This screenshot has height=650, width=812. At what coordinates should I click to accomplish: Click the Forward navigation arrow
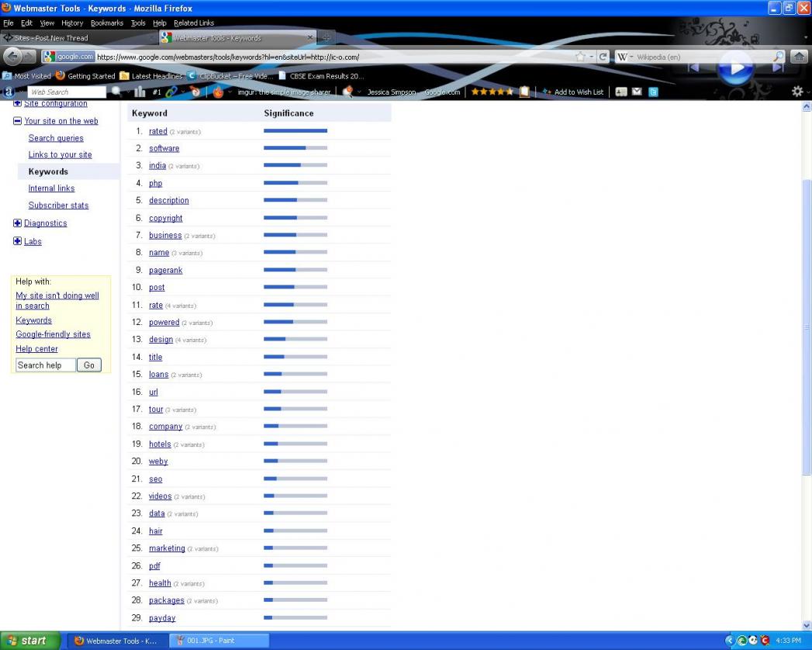(x=29, y=57)
